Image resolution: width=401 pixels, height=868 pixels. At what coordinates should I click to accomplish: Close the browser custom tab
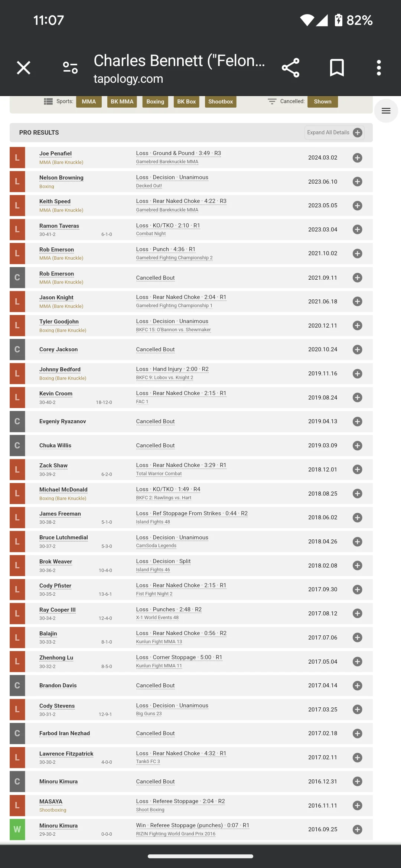click(x=24, y=68)
